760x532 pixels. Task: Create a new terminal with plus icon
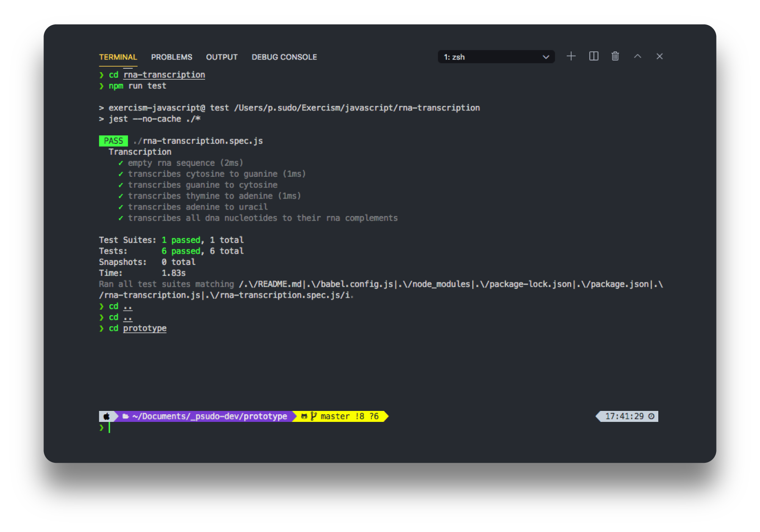pos(571,56)
